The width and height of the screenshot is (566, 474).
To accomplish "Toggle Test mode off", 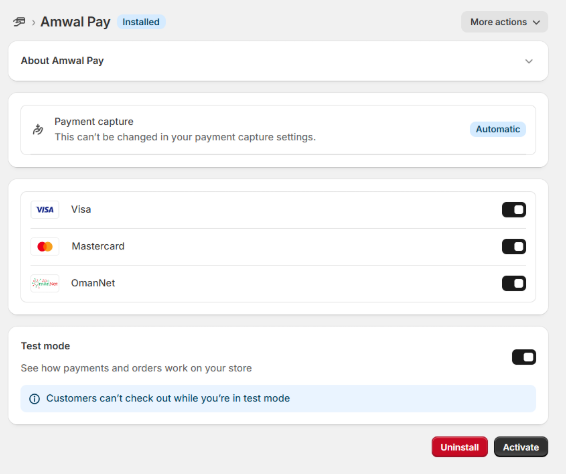I will (524, 357).
